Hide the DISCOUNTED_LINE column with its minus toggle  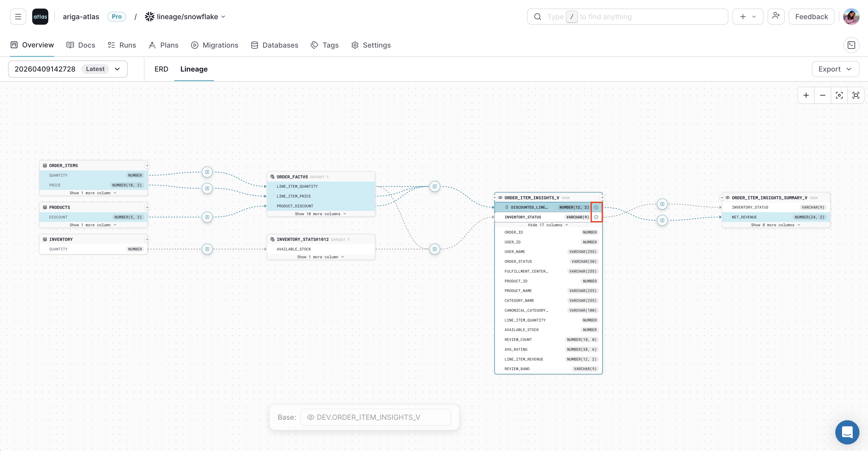(597, 207)
